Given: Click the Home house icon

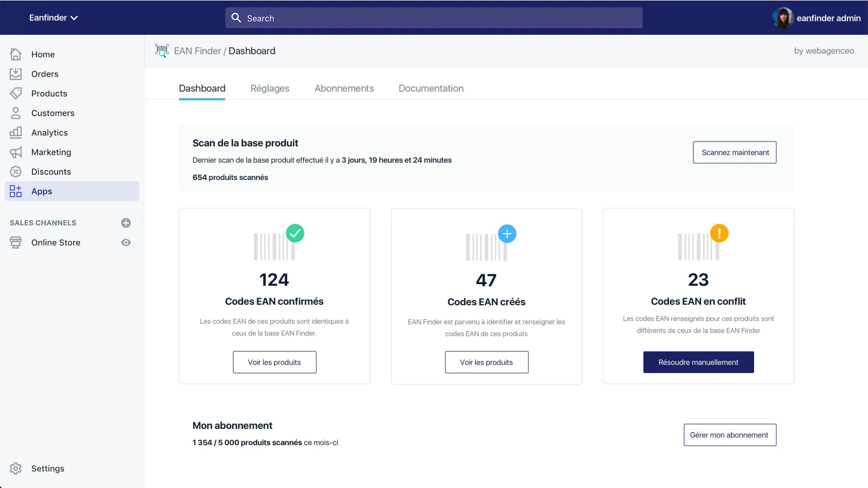Looking at the screenshot, I should click(x=16, y=54).
